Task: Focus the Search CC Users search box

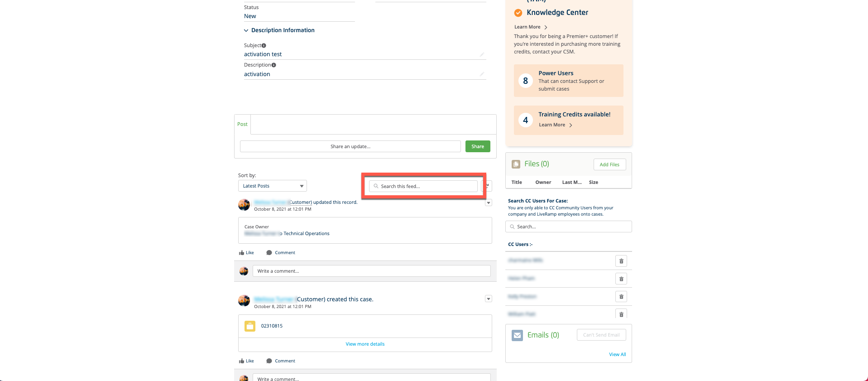Action: (x=568, y=227)
